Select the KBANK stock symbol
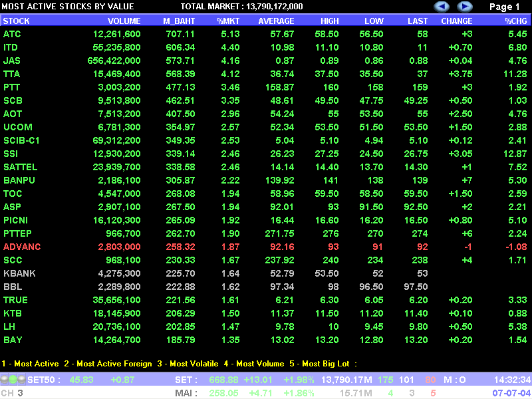 [x=19, y=273]
